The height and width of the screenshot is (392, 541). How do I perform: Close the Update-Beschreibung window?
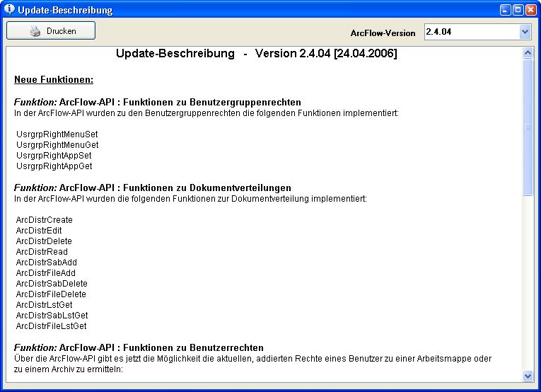530,9
